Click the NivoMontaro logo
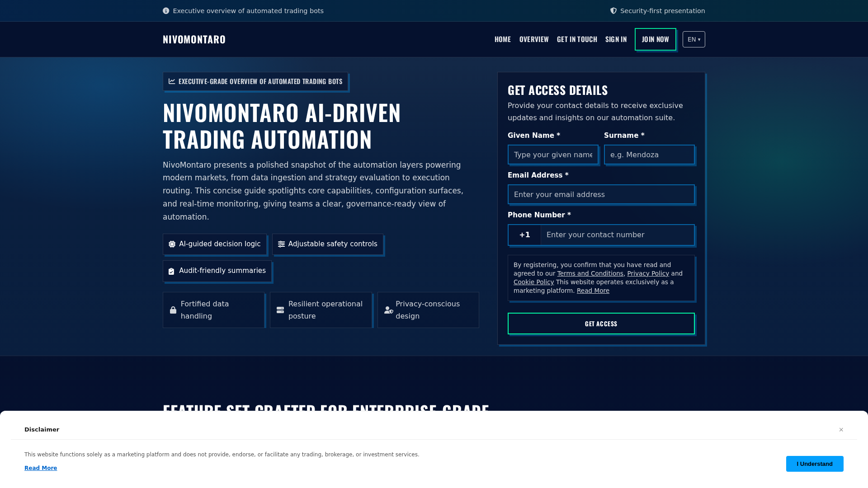868x488 pixels. click(x=194, y=39)
